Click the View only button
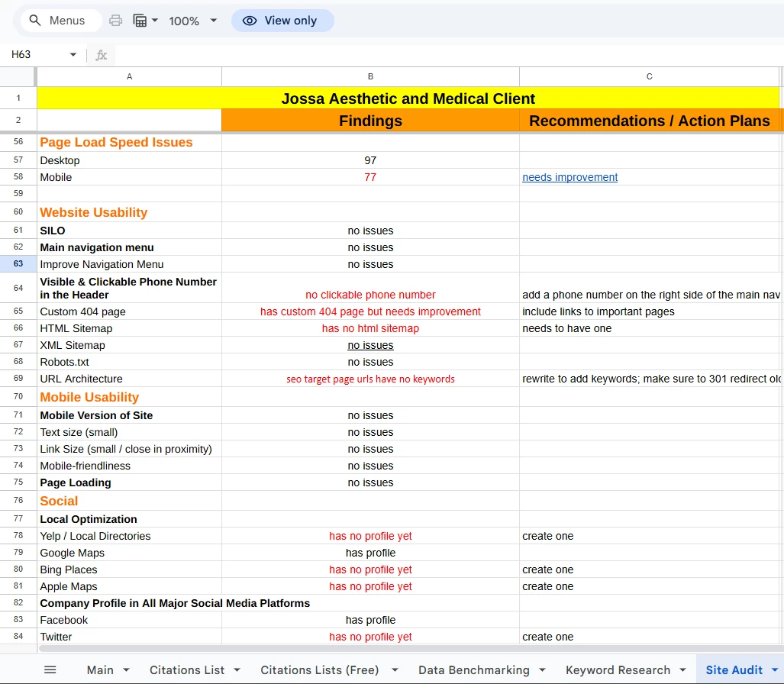784x684 pixels. pos(282,21)
